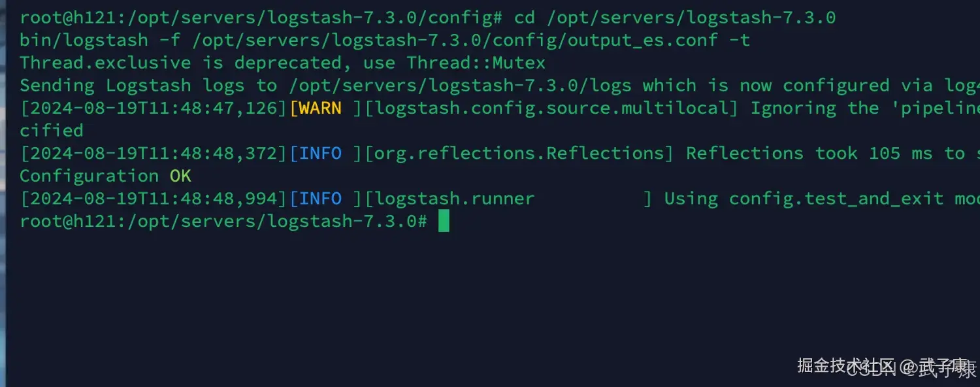Viewport: 980px width, 387px height.
Task: Click the INFO tag on the logstash.runner line
Action: point(320,199)
